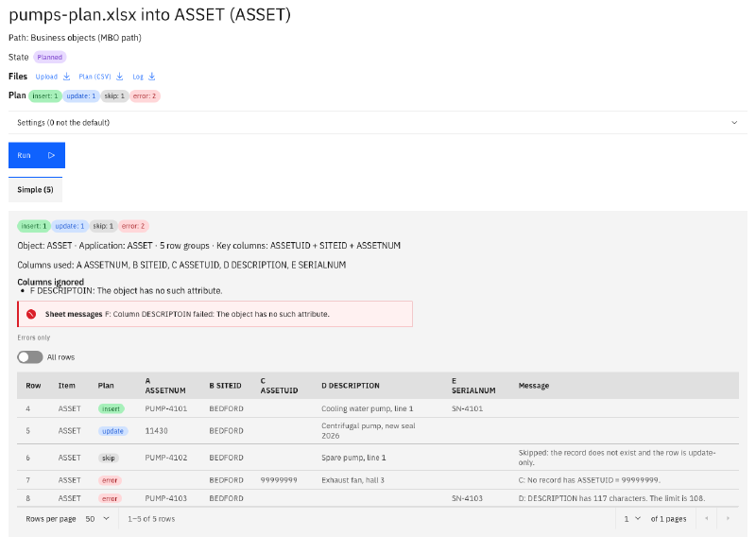
Task: Click the error badge in row 7
Action: (110, 480)
